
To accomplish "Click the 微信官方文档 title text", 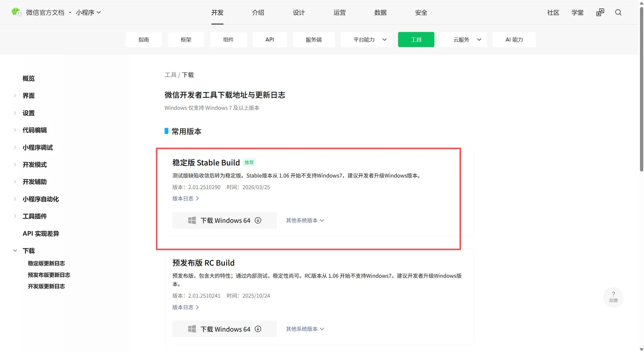I will 45,12.
